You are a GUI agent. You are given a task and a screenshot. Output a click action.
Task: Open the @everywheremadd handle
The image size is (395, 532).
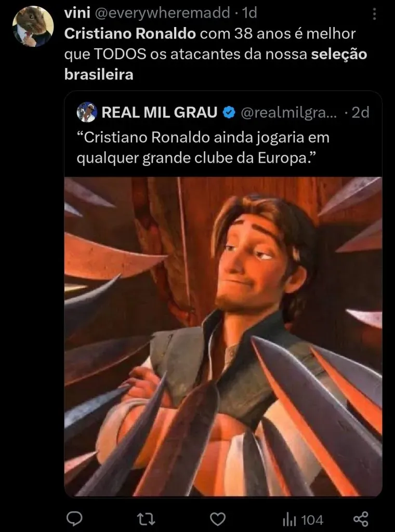coord(162,14)
